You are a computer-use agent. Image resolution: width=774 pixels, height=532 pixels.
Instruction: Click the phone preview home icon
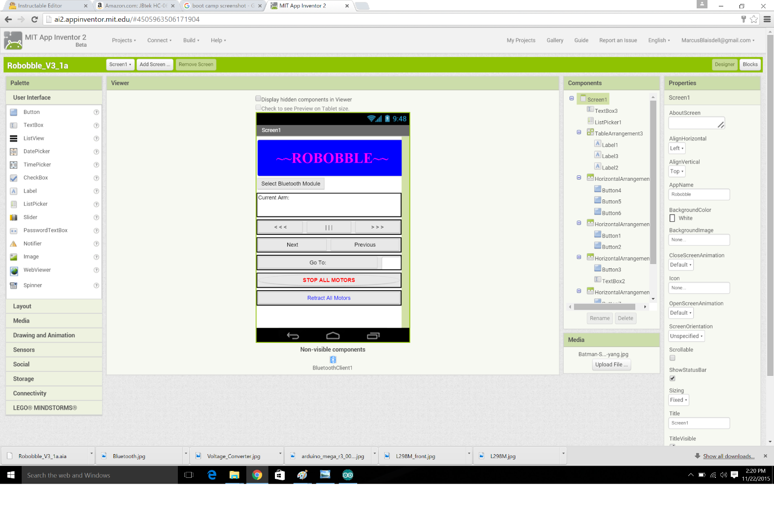coord(333,335)
